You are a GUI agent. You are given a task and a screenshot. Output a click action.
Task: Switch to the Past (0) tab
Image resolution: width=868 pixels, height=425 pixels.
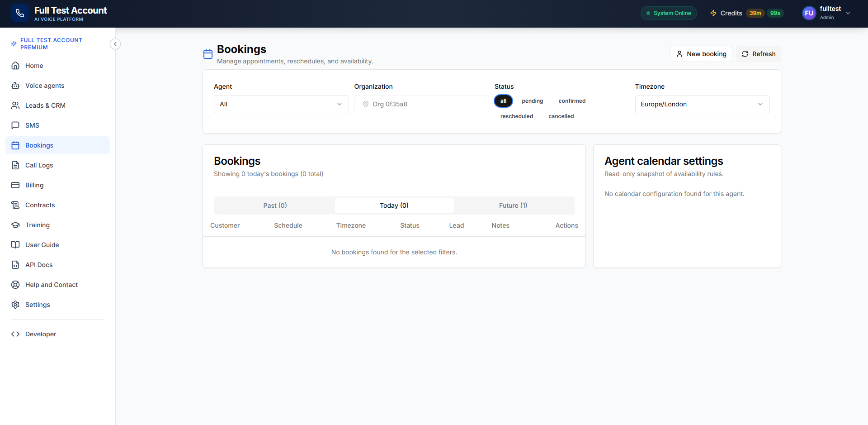(x=275, y=205)
